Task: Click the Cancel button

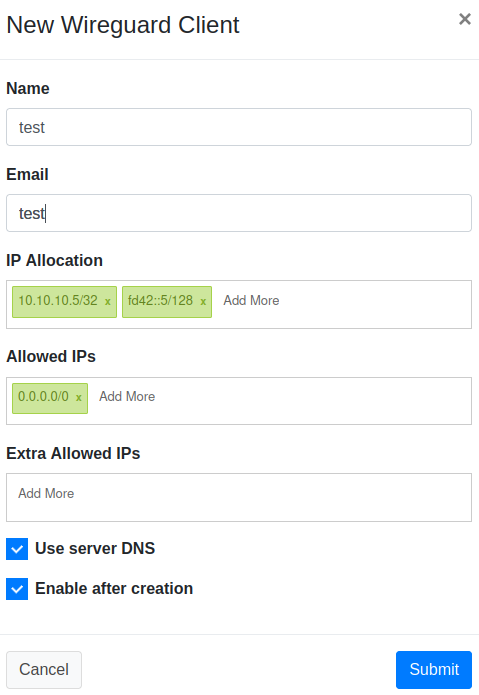Action: pyautogui.click(x=44, y=669)
